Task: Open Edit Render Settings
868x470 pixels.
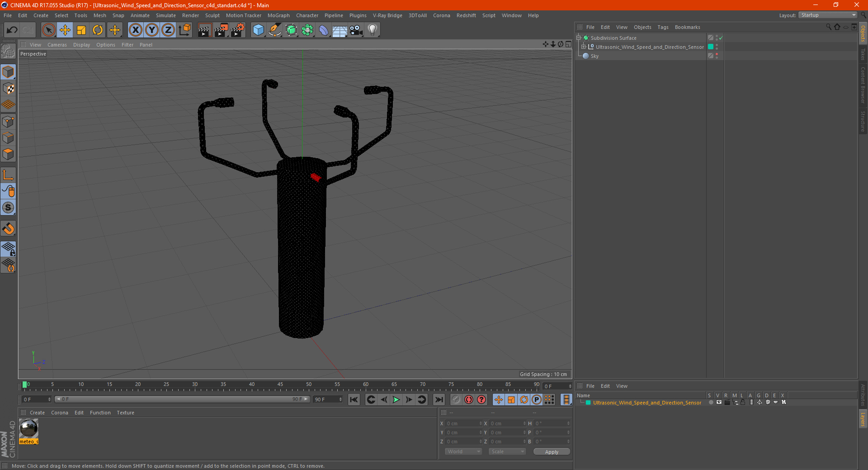Action: (237, 30)
